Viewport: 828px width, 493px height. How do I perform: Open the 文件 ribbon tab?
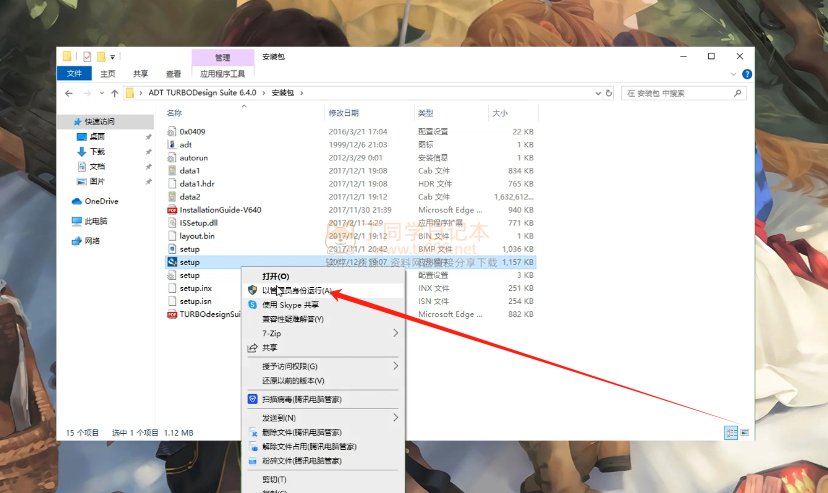click(74, 73)
